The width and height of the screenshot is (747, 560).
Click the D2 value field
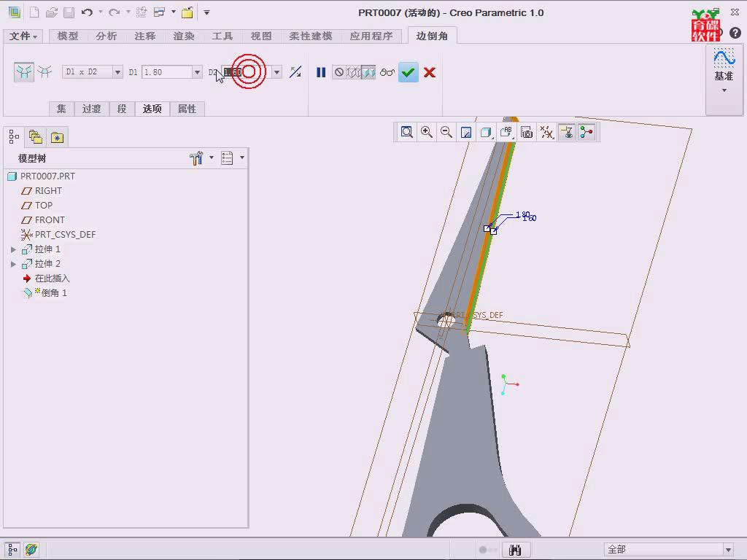pos(247,72)
